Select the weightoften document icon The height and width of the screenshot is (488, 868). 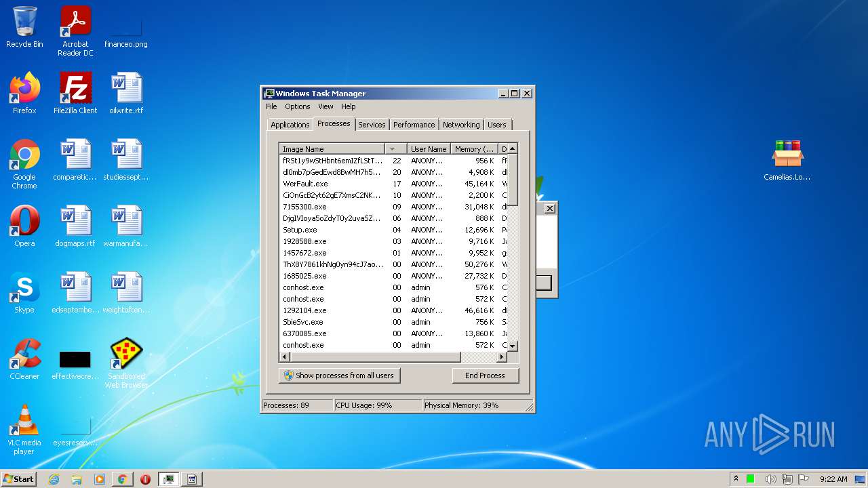pyautogui.click(x=126, y=293)
